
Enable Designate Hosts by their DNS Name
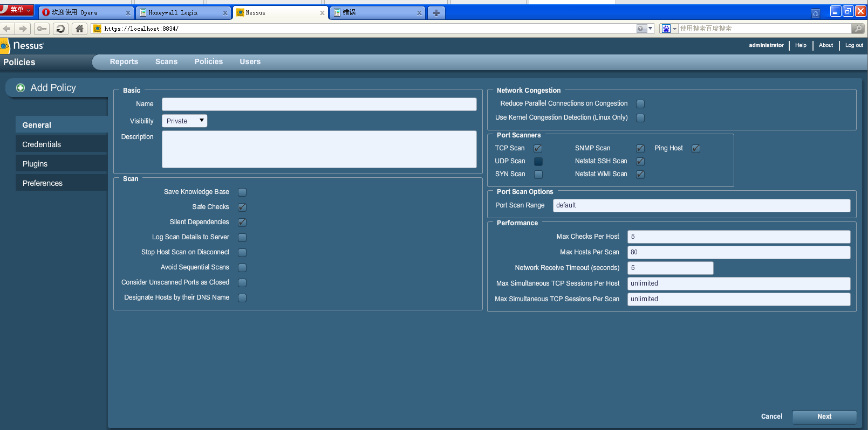tap(242, 298)
